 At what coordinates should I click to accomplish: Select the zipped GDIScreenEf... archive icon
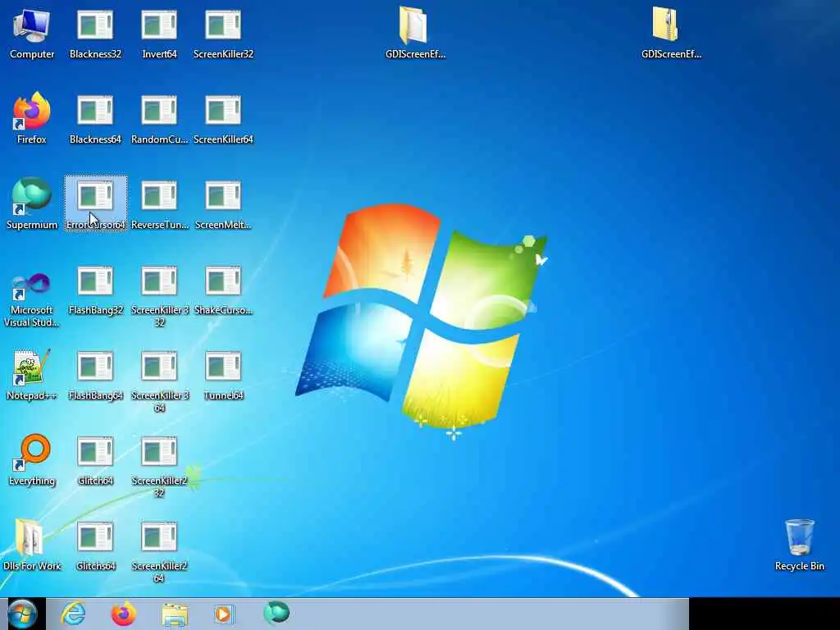pyautogui.click(x=671, y=32)
